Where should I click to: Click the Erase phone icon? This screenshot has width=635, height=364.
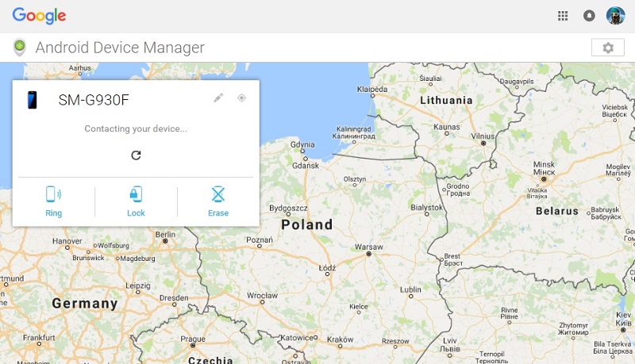pyautogui.click(x=218, y=194)
